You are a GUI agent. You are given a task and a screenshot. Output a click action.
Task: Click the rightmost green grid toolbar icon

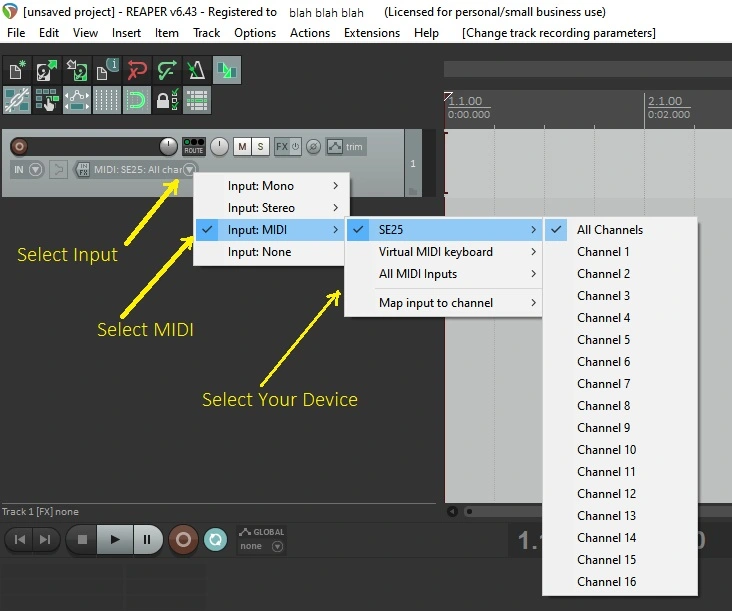(x=197, y=100)
